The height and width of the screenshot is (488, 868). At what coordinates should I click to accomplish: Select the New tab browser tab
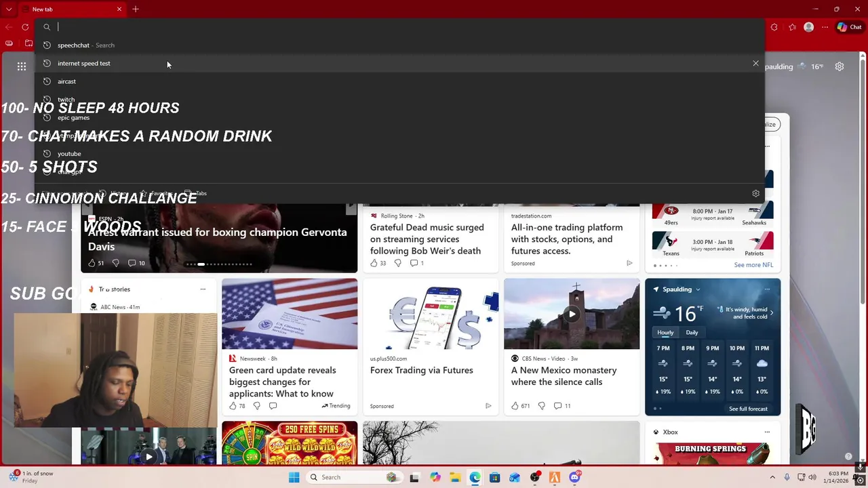[71, 9]
